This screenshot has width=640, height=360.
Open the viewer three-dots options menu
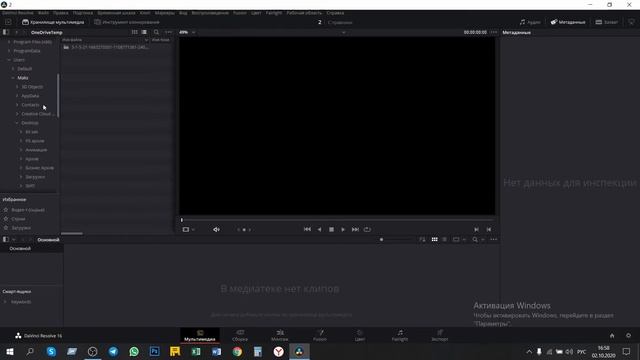click(x=494, y=32)
